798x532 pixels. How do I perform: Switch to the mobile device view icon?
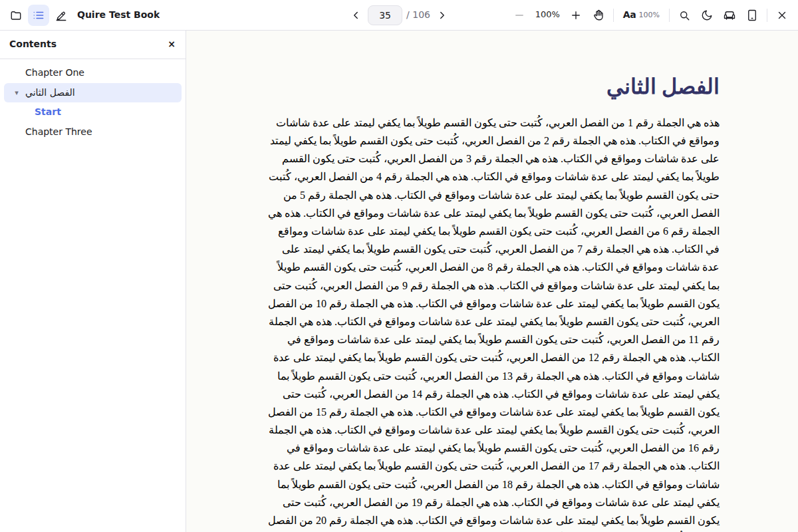[752, 15]
